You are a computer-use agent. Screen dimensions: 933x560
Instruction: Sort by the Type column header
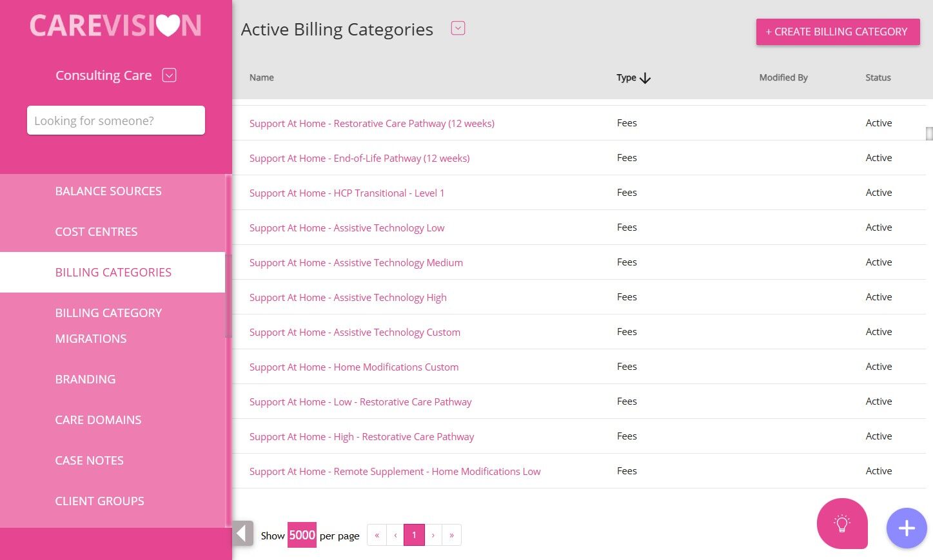[633, 78]
